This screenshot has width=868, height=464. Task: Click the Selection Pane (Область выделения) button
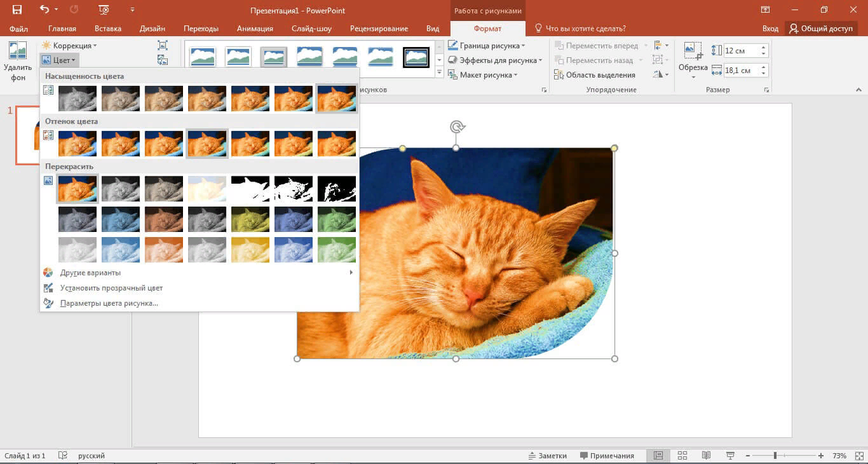point(595,74)
